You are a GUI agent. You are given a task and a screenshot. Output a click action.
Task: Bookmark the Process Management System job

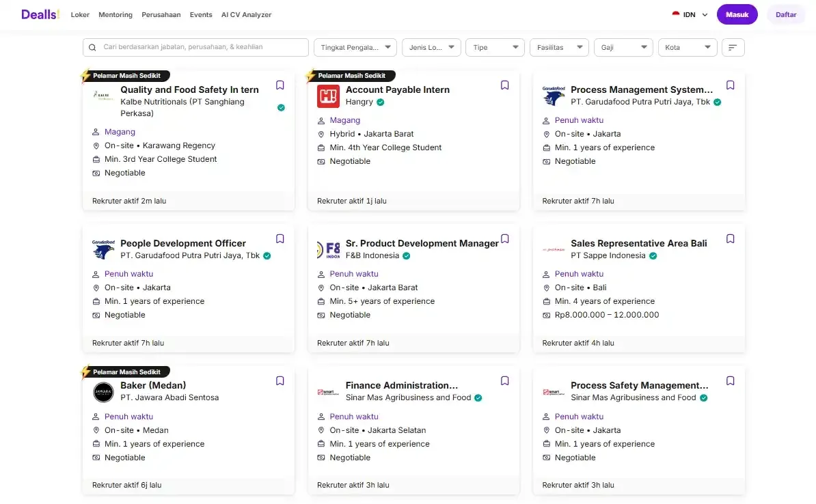click(730, 85)
